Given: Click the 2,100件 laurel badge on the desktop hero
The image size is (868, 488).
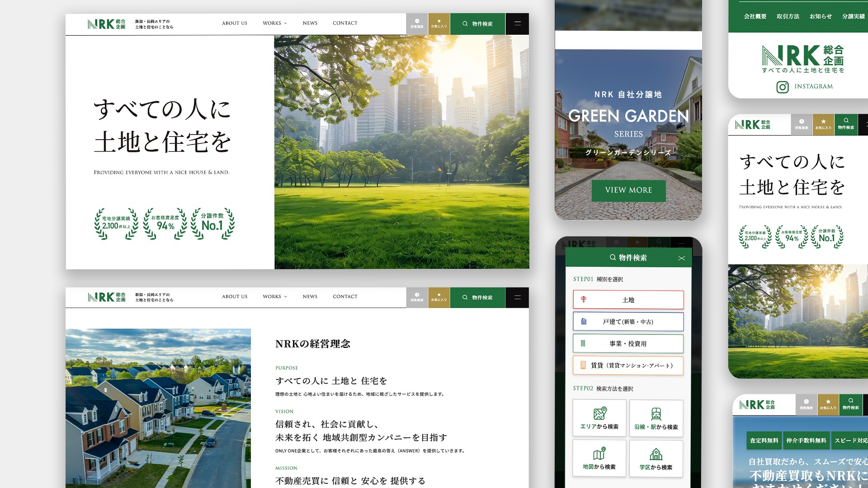Looking at the screenshot, I should point(116,224).
